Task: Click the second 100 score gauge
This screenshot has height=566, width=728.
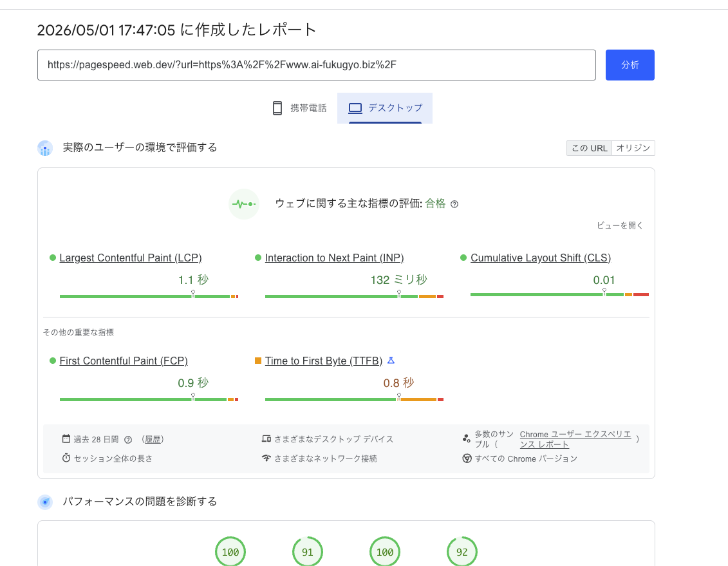Action: [384, 552]
